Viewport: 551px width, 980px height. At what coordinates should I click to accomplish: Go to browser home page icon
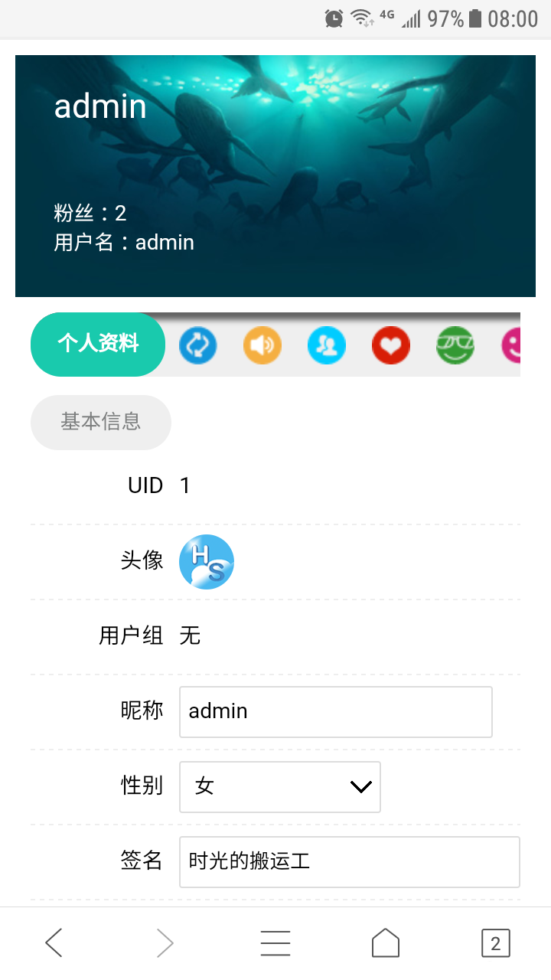point(386,942)
